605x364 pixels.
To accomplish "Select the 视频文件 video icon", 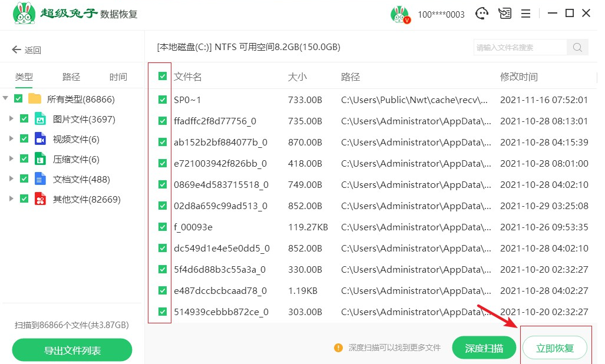I will click(x=40, y=139).
